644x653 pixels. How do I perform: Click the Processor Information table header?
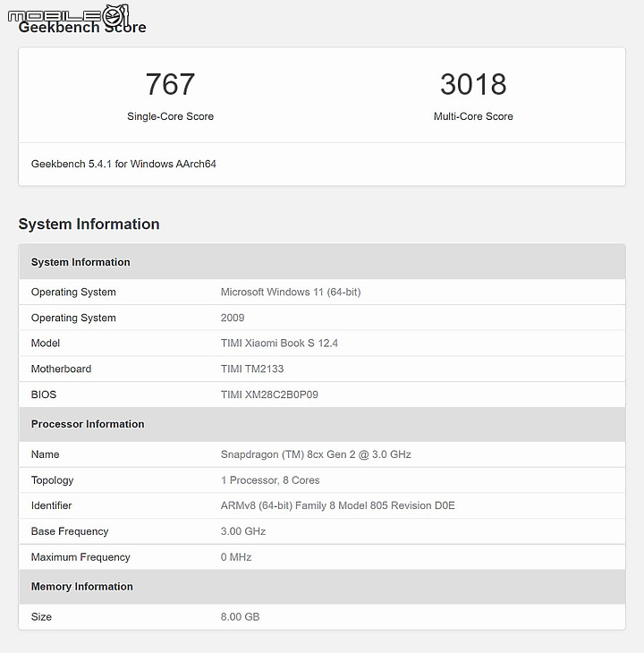(x=322, y=424)
